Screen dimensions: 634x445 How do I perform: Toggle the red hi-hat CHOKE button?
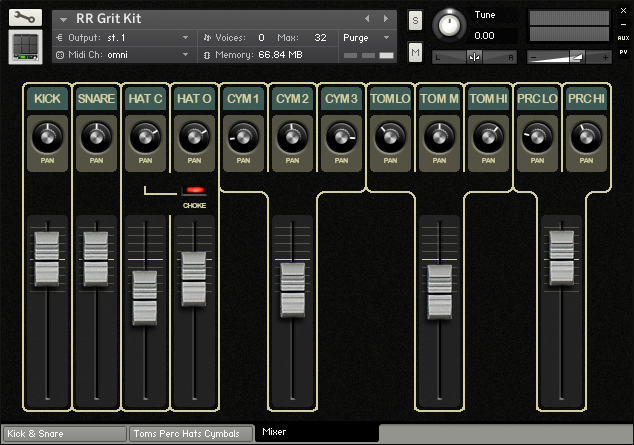(x=194, y=190)
